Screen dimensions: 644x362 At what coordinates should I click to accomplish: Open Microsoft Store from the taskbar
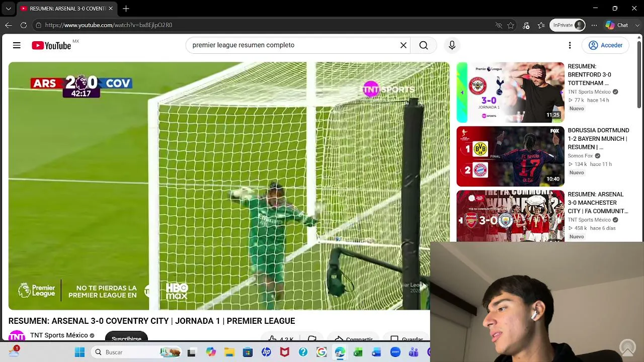click(x=248, y=352)
